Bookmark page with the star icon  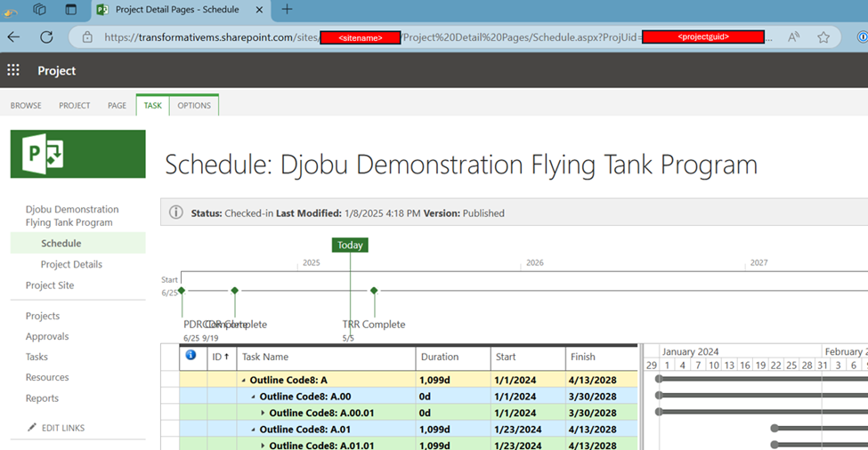[823, 37]
